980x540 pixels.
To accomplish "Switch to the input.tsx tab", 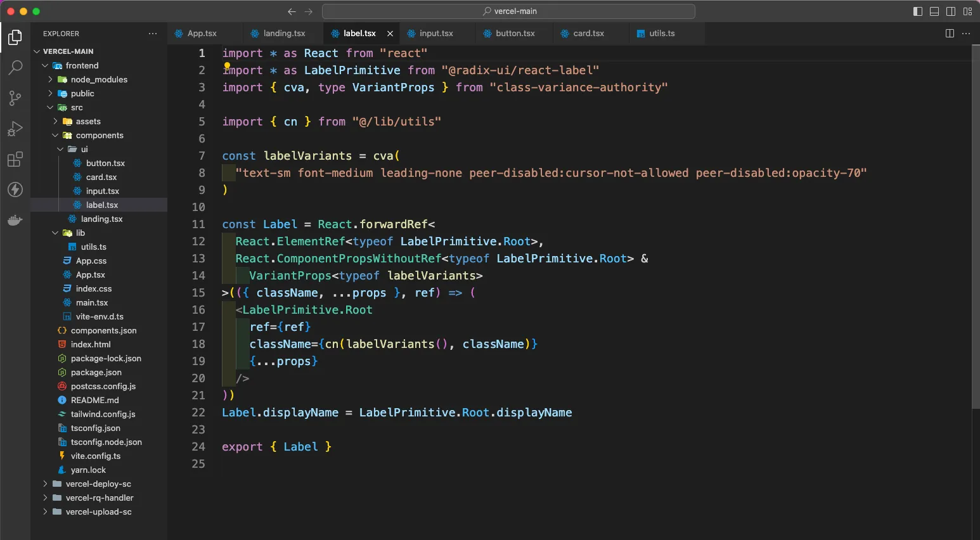I will pos(436,34).
